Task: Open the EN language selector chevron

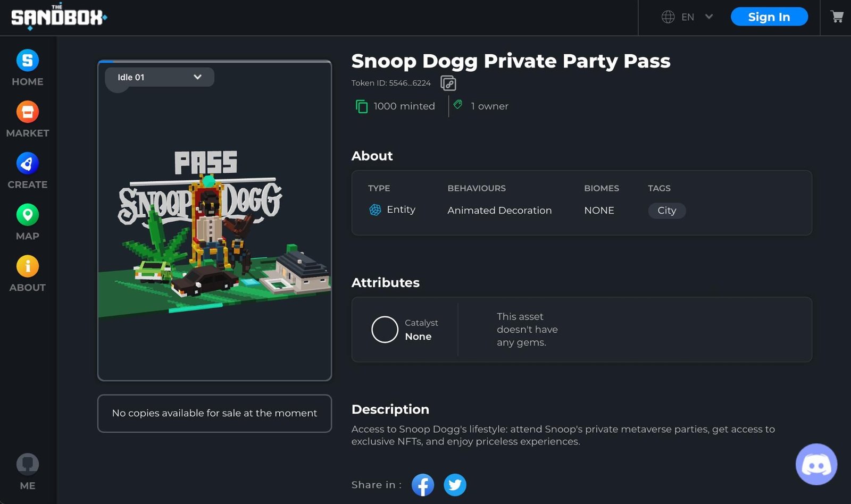Action: pyautogui.click(x=709, y=16)
